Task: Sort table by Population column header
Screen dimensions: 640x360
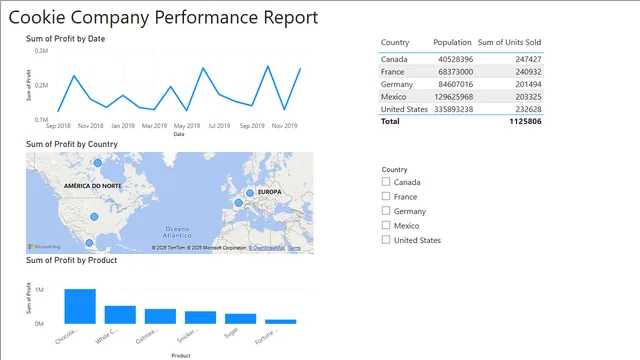Action: (452, 42)
